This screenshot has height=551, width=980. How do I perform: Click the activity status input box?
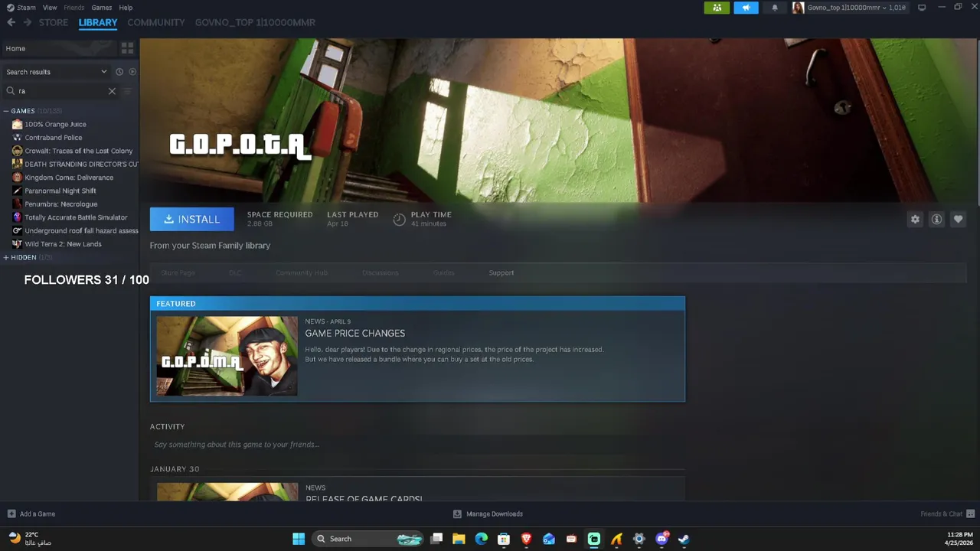pyautogui.click(x=417, y=445)
